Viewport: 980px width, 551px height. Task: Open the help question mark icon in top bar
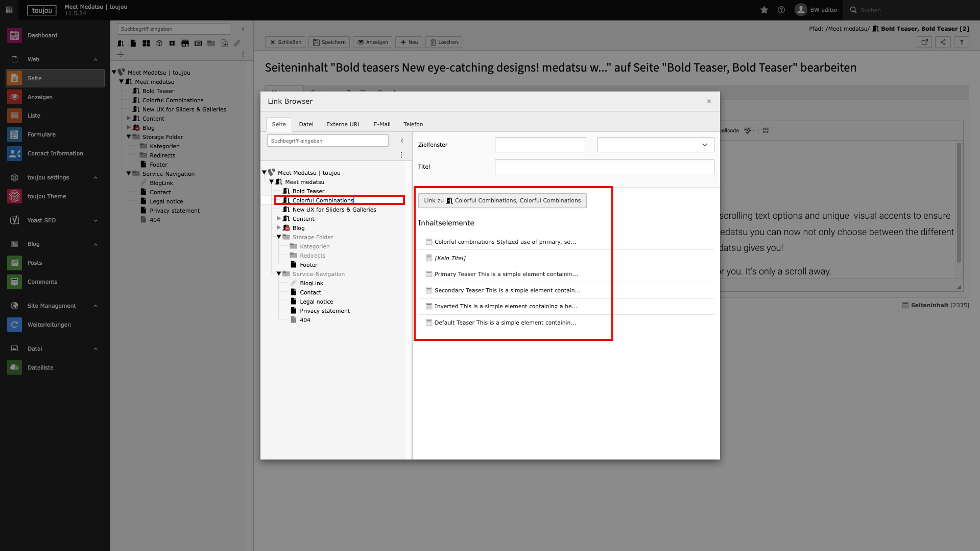[781, 10]
